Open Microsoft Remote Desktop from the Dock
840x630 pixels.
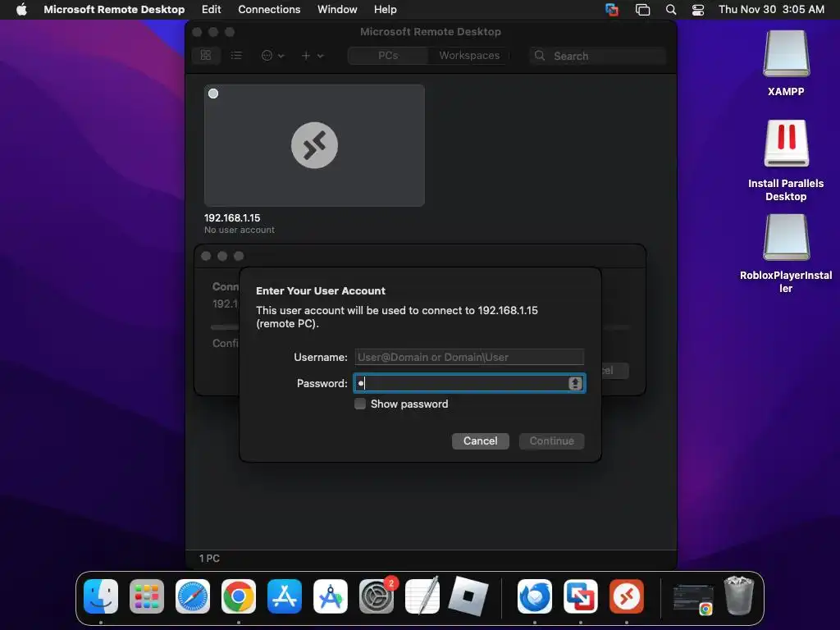(626, 596)
